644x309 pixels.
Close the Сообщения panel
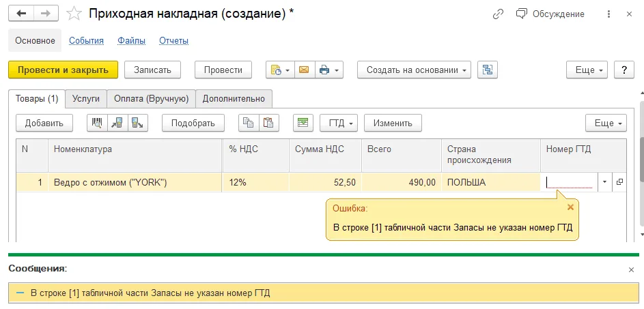click(631, 269)
